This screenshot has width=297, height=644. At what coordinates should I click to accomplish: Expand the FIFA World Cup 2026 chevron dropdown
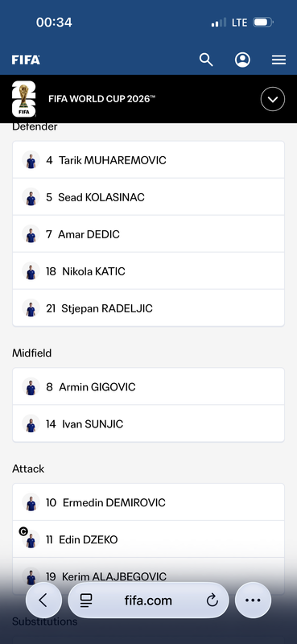(x=273, y=99)
